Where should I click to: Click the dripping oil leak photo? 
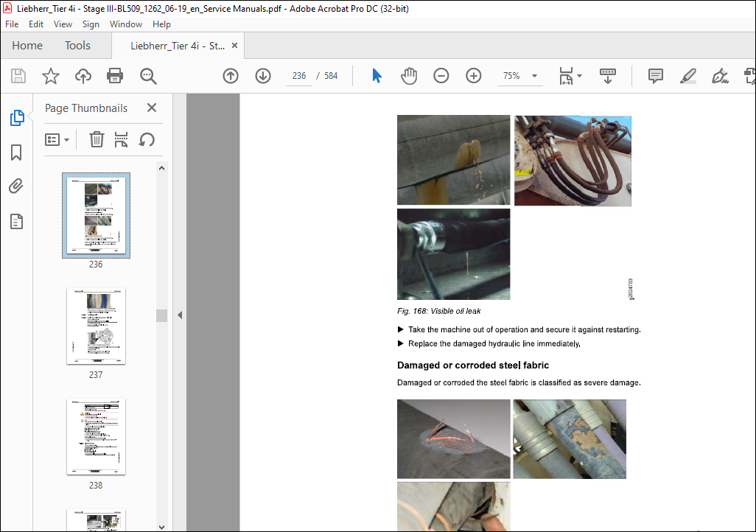coord(454,160)
